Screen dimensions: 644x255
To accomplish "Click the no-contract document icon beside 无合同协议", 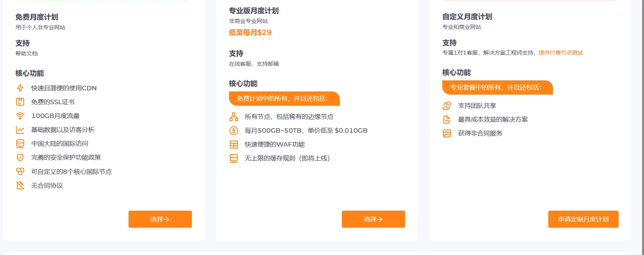I will pos(20,185).
